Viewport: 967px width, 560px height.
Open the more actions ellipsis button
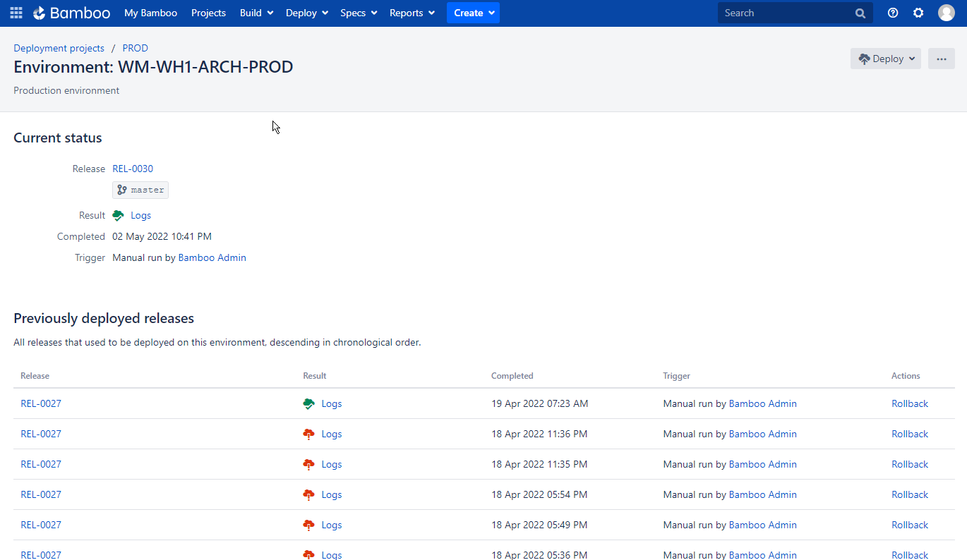pyautogui.click(x=942, y=59)
